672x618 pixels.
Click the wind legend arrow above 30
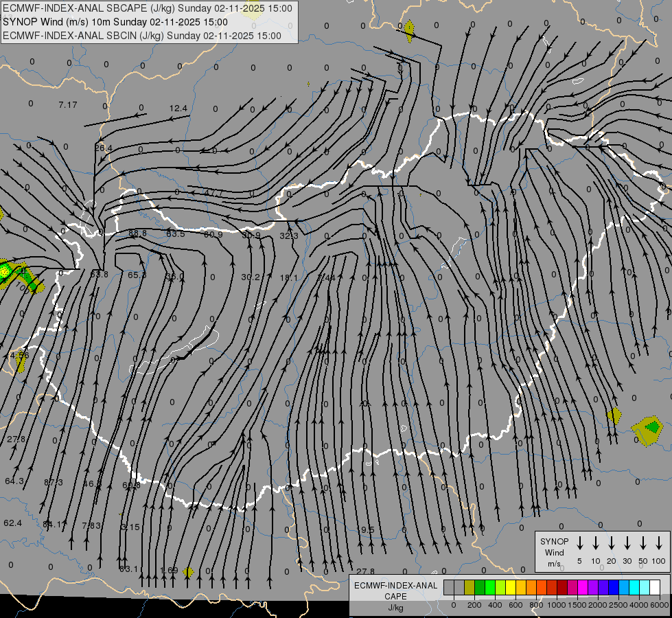tap(627, 542)
